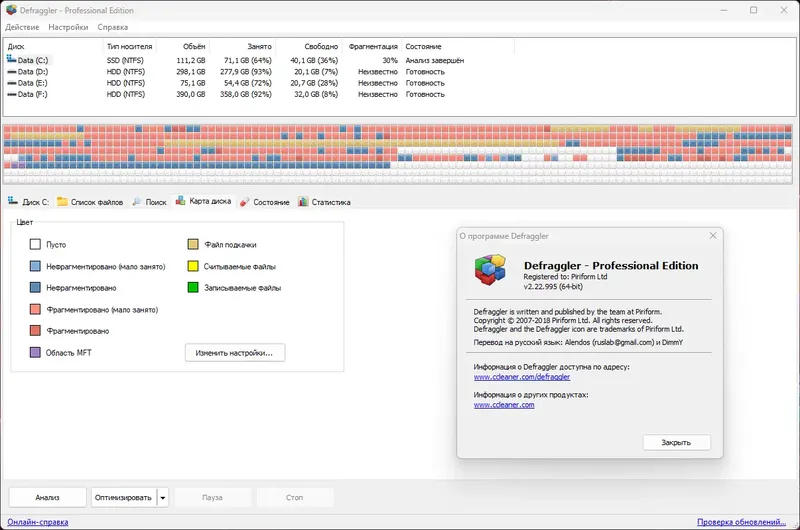The image size is (800, 530).
Task: Sort by the Объём column header
Action: [183, 46]
